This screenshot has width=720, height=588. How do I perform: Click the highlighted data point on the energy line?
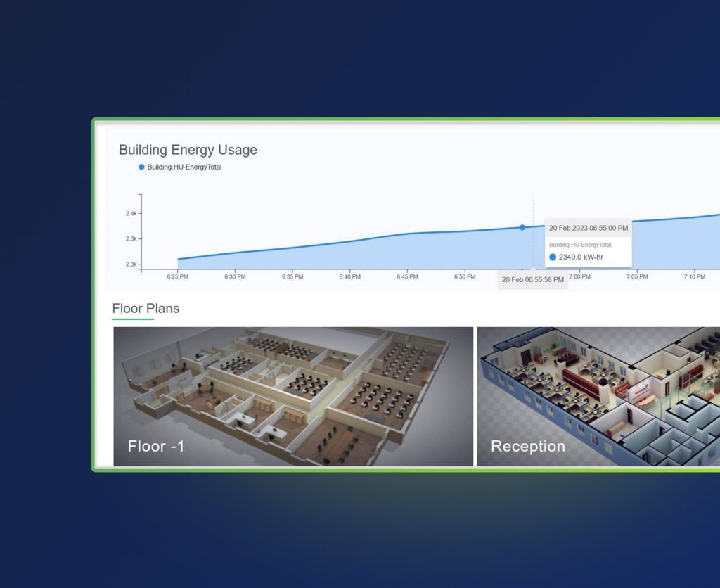tap(522, 227)
